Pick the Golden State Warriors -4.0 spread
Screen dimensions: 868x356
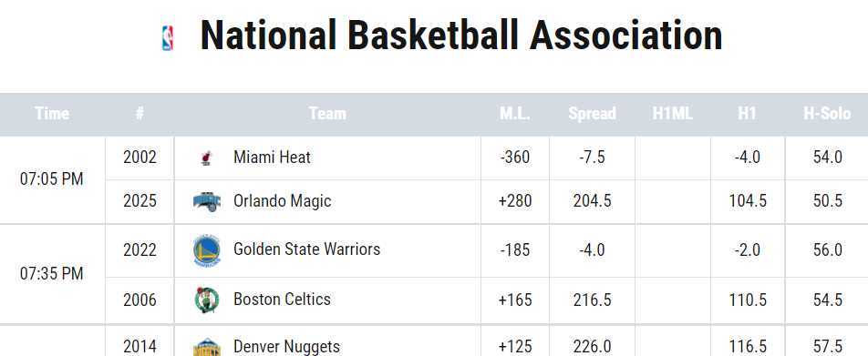(x=592, y=249)
